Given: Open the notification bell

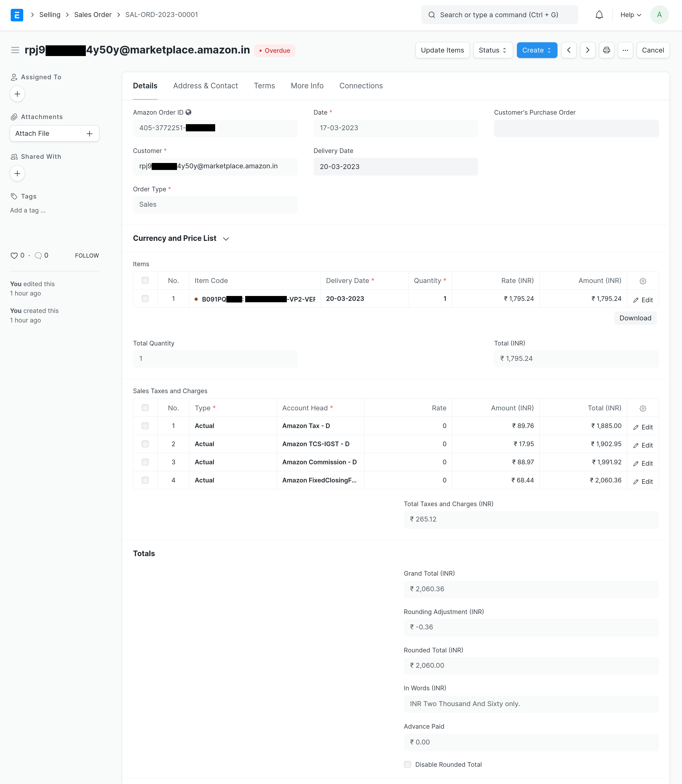Looking at the screenshot, I should point(599,15).
